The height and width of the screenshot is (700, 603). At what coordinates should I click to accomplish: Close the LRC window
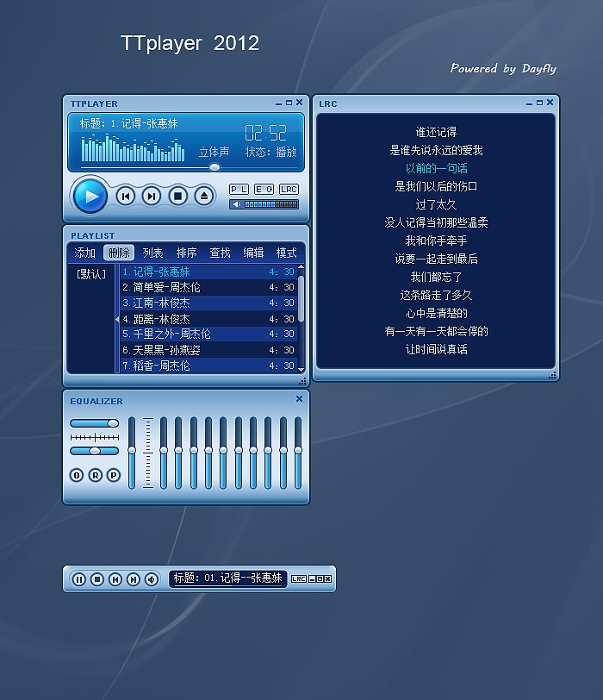(550, 103)
